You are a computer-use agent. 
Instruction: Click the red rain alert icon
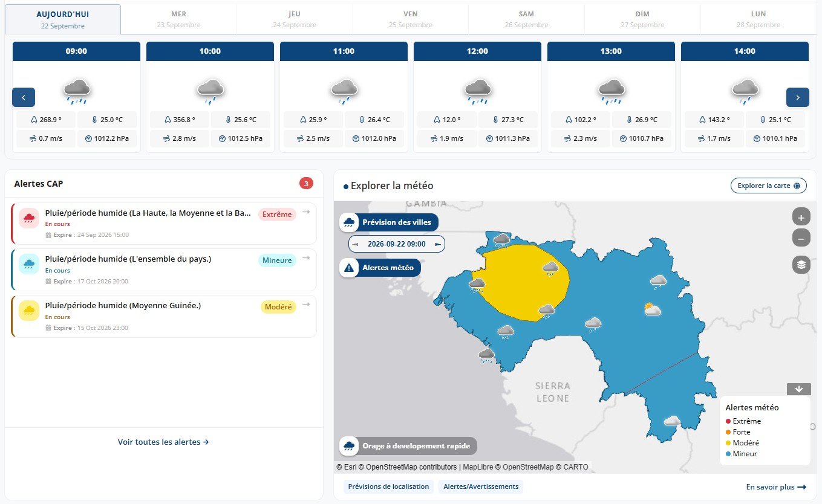coord(28,219)
